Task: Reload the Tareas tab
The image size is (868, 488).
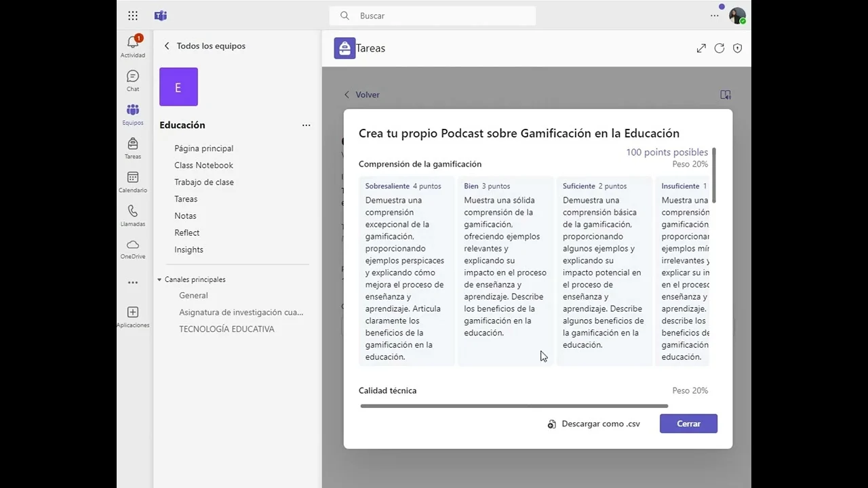Action: pos(719,48)
